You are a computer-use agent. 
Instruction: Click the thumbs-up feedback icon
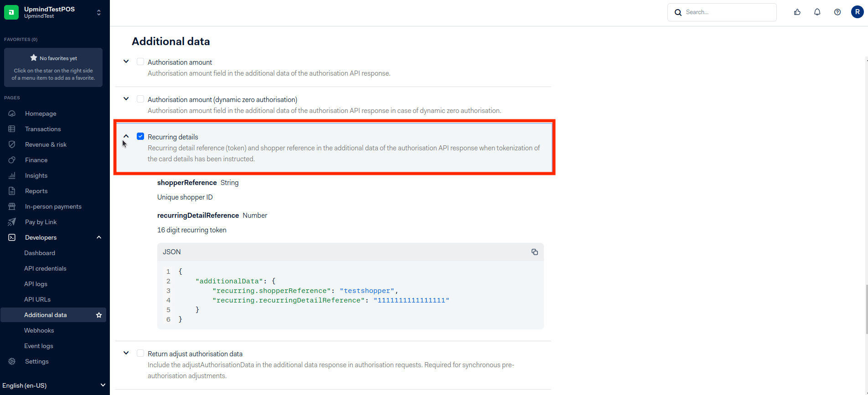[797, 12]
